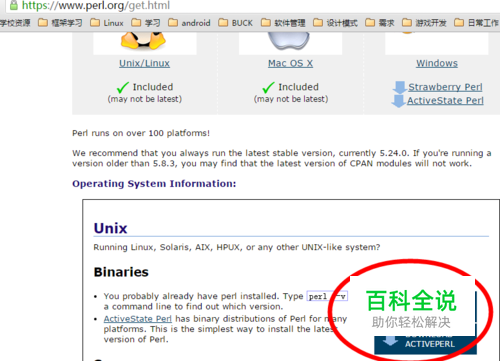Viewport: 500px width, 361px height.
Task: Open the 日常工作 bookmark folder
Action: coord(477,23)
